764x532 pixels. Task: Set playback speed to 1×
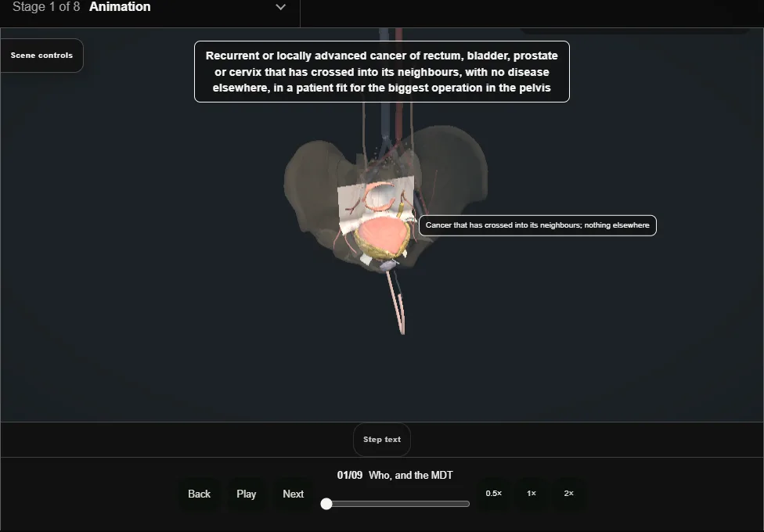point(532,494)
